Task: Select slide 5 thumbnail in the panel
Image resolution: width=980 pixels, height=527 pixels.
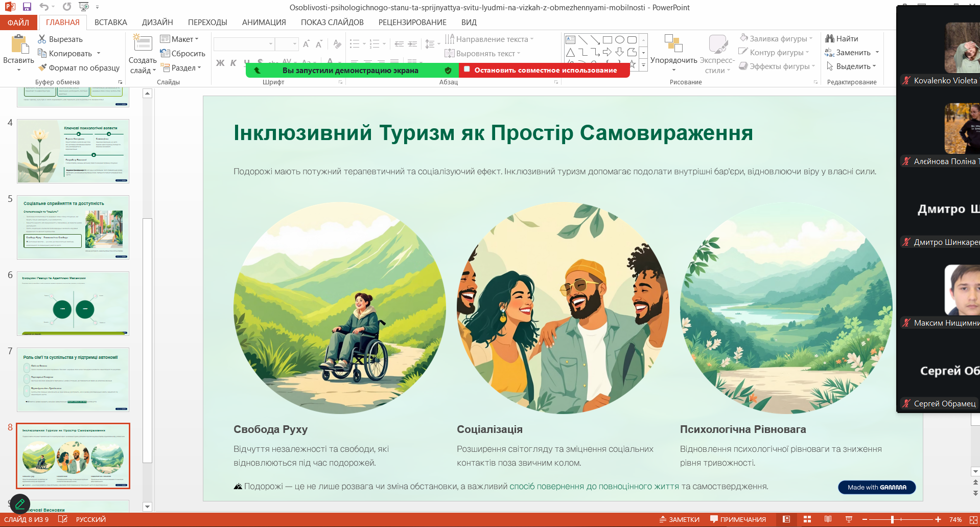Action: tap(73, 227)
